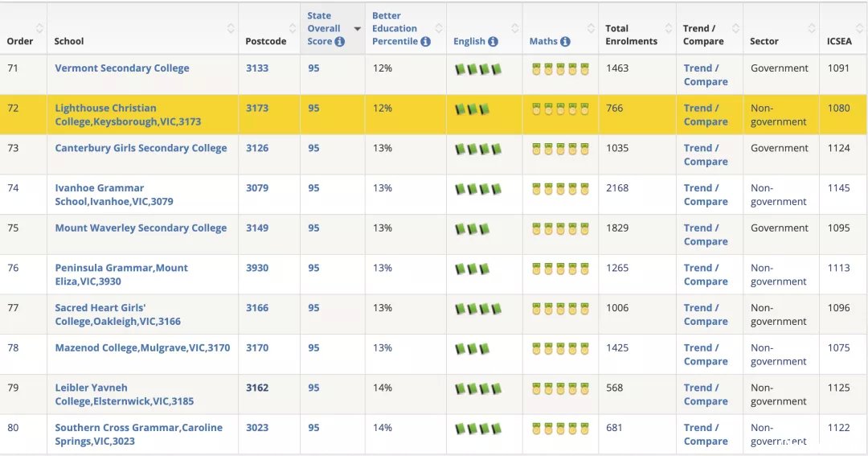
Task: Open Mount Waverley Secondary College link
Action: 141,228
